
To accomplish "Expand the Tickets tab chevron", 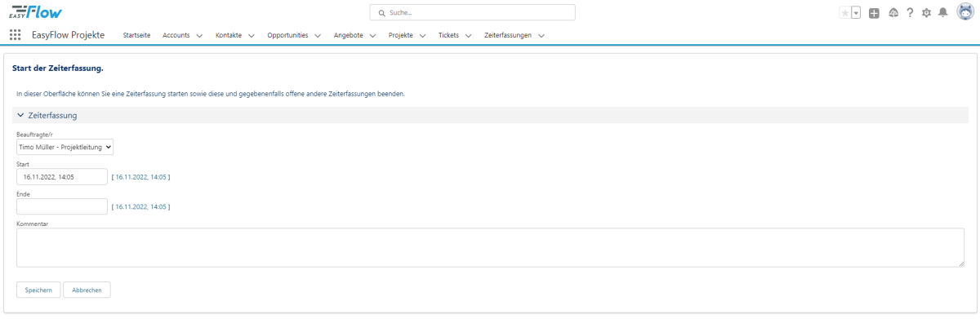I will point(469,36).
